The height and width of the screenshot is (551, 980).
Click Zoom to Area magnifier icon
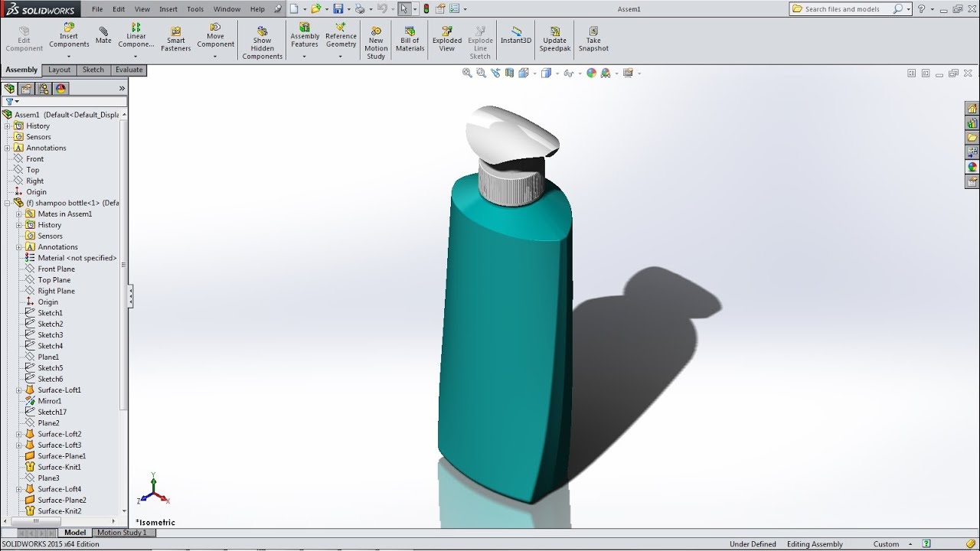pyautogui.click(x=481, y=73)
